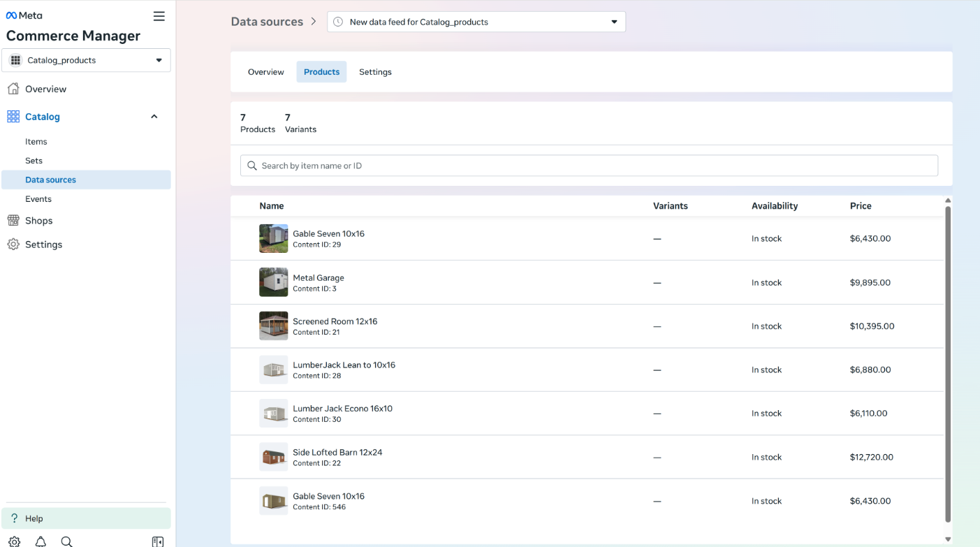Click the Name column header
Image resolution: width=980 pixels, height=547 pixels.
272,206
